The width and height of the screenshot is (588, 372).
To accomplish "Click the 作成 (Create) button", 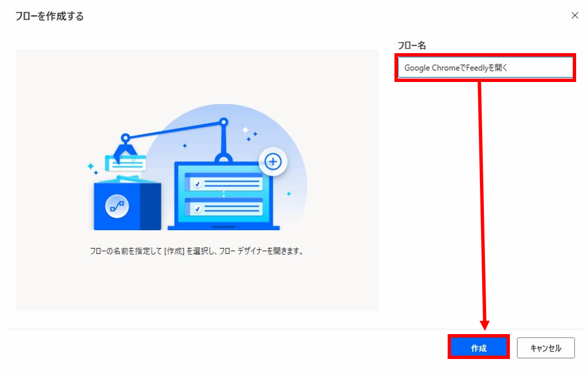I will (x=479, y=348).
